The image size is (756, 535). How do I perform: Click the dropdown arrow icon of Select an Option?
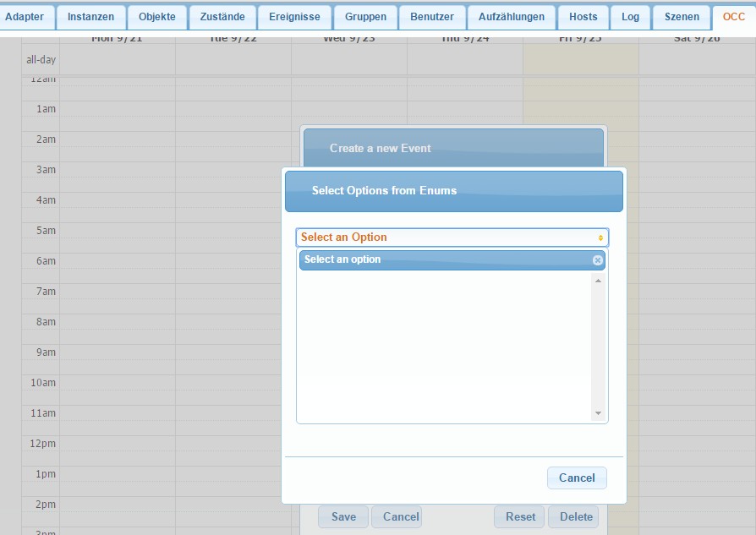pos(600,237)
